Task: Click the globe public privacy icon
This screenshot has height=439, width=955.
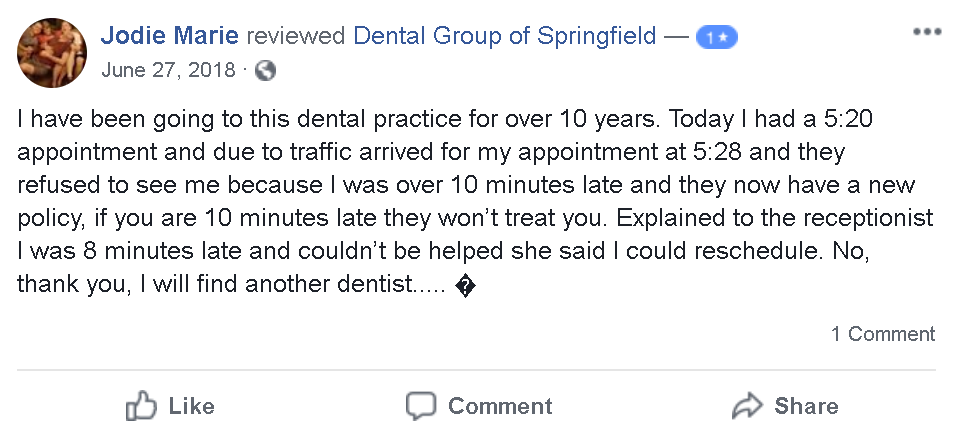Action: (265, 71)
